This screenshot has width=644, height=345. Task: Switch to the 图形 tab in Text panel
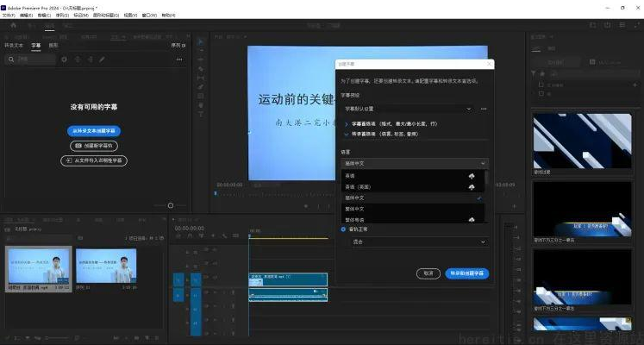click(53, 45)
